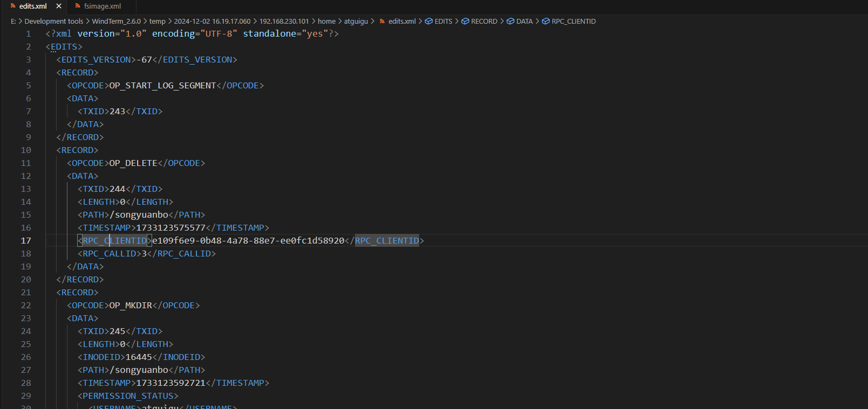Click the E: drive breadcrumb

pos(13,22)
